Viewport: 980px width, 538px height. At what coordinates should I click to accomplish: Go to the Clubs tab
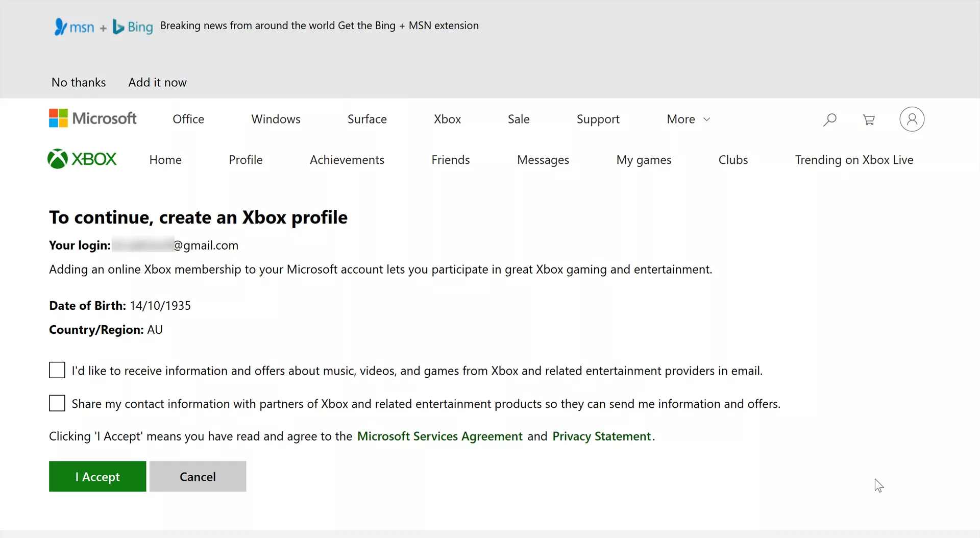(733, 160)
